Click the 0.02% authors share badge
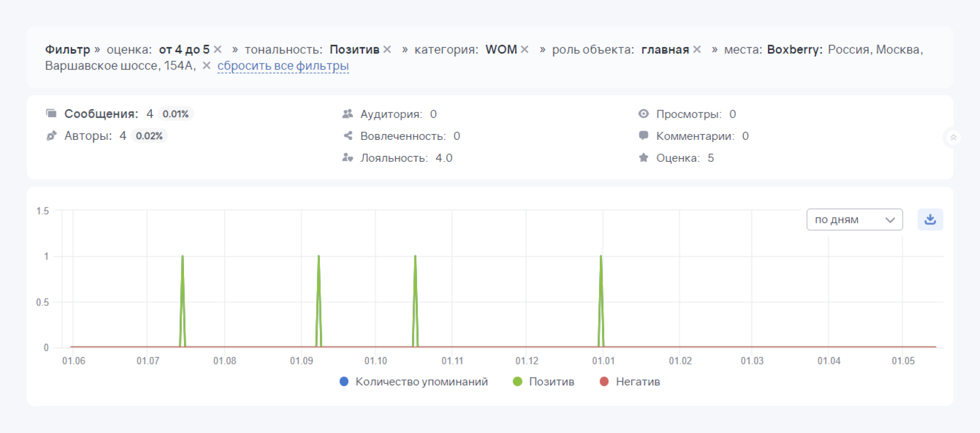 click(x=149, y=136)
